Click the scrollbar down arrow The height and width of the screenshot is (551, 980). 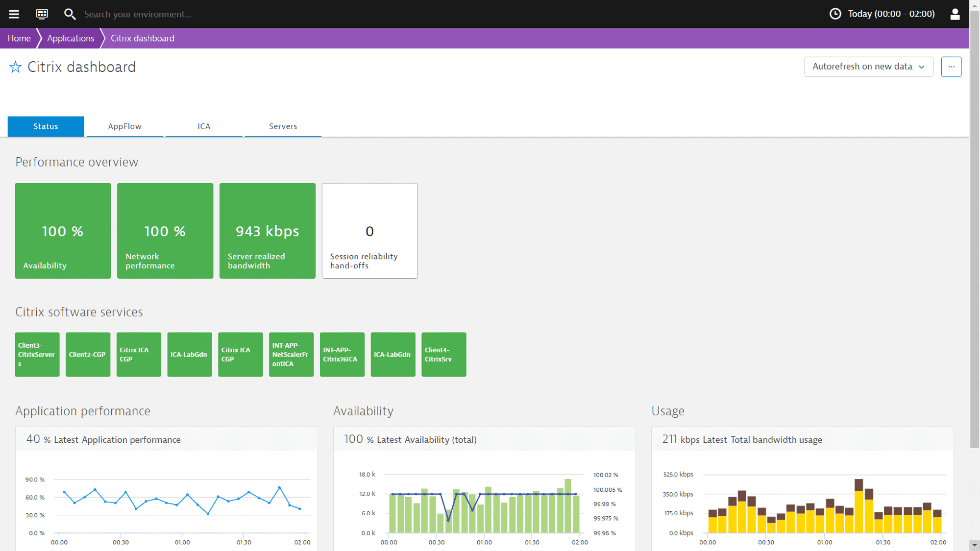pyautogui.click(x=975, y=545)
